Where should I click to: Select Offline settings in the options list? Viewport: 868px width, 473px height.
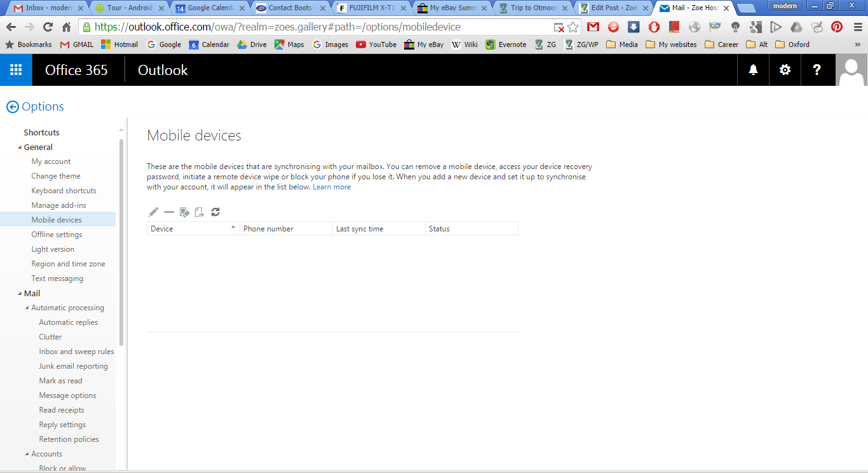click(x=57, y=235)
